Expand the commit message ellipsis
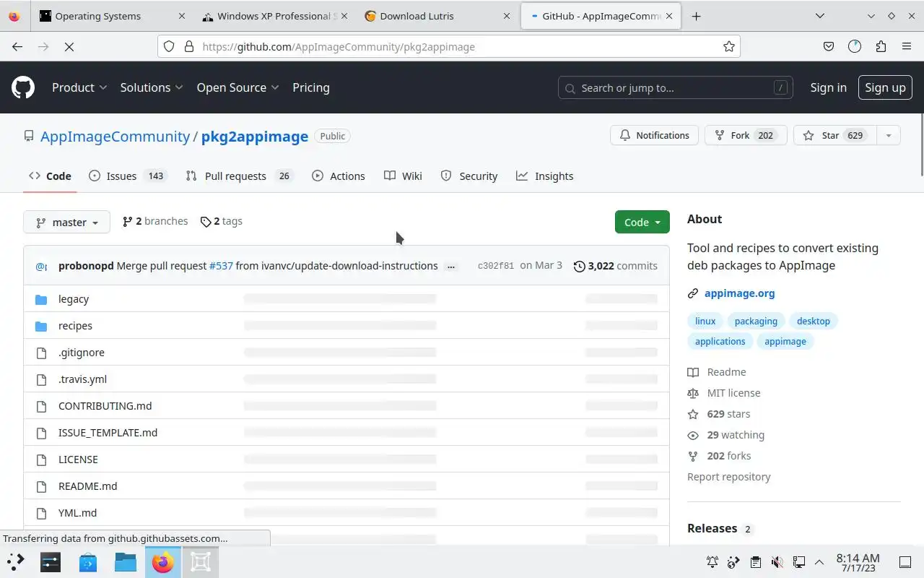The image size is (924, 578). coord(451,267)
